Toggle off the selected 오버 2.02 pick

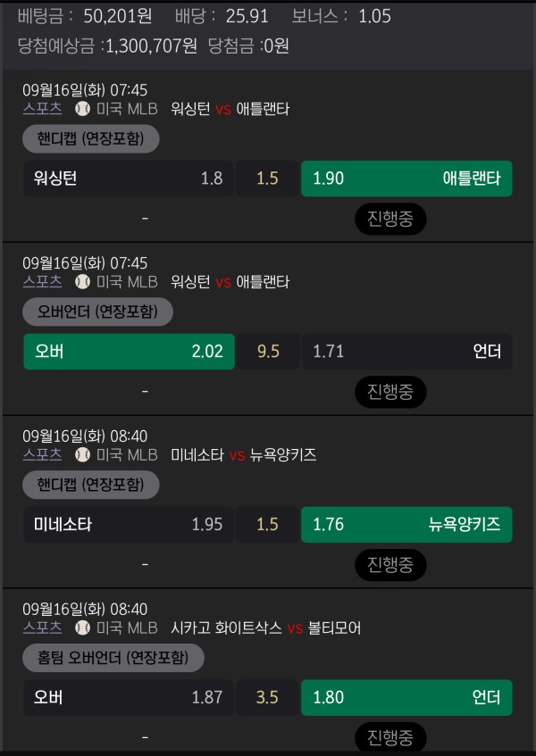point(128,352)
